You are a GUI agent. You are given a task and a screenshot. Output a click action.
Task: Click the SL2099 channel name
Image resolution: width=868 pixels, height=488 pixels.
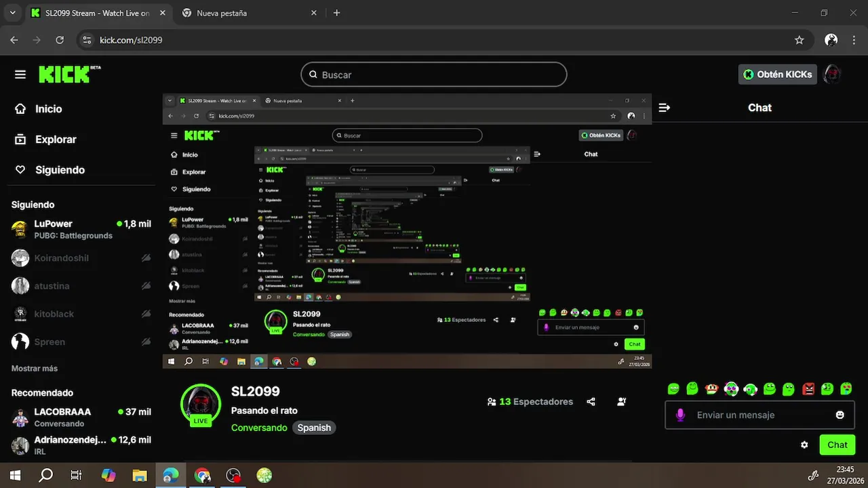[256, 392]
